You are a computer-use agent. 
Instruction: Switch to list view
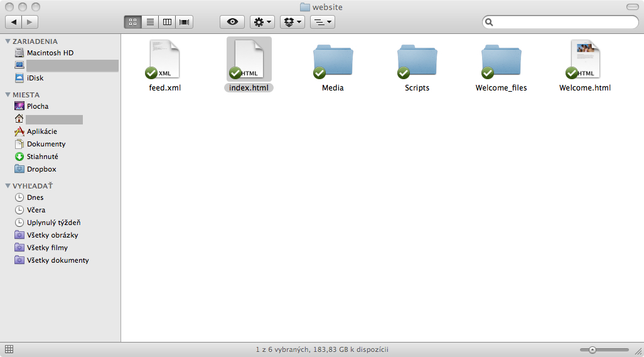(x=150, y=22)
